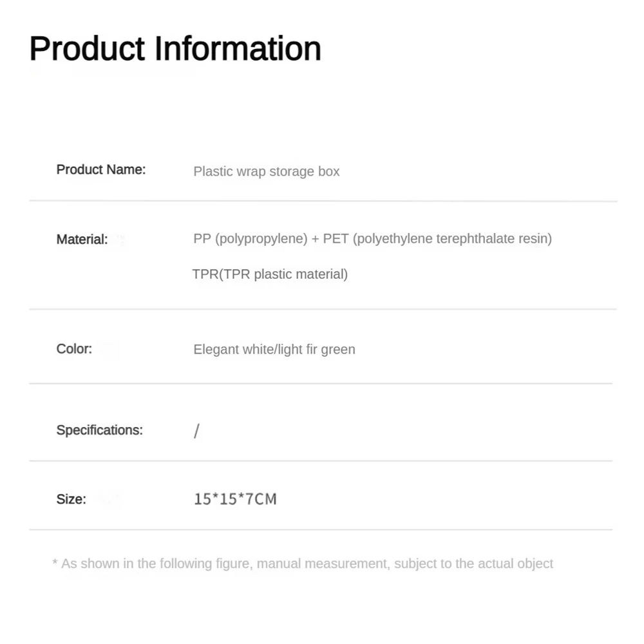Click the "TPR(TPR plastic material)" line

[x=270, y=274]
